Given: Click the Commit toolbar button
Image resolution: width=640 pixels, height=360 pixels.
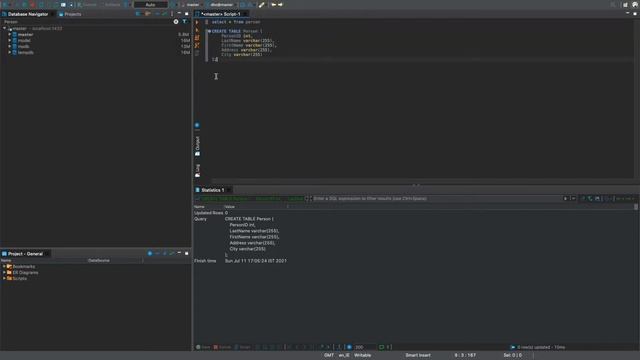Looking at the screenshot, I should click(87, 4).
